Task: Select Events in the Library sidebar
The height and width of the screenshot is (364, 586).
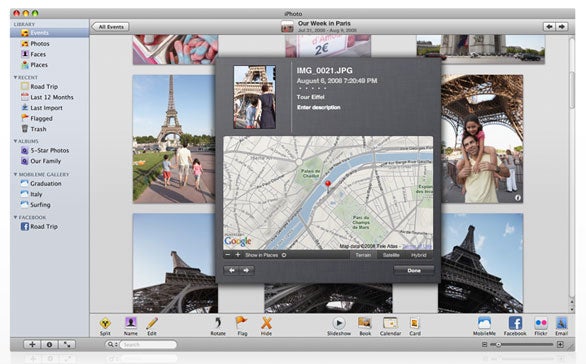Action: point(49,33)
